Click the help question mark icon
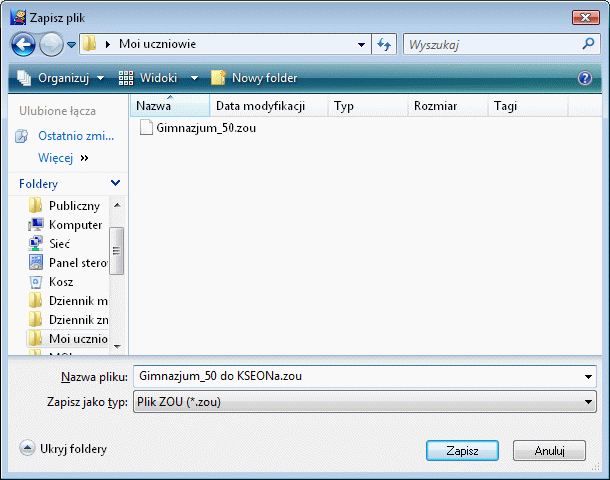 click(585, 78)
